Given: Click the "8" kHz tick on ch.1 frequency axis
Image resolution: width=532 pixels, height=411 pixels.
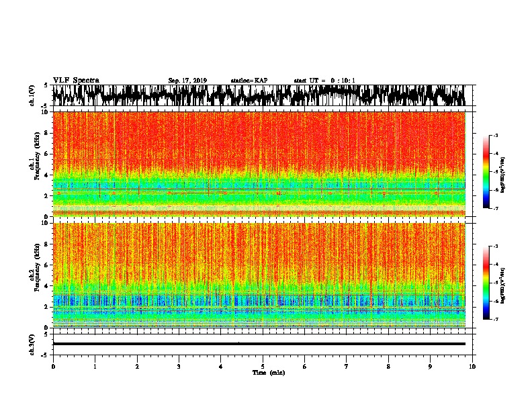Looking at the screenshot, I should [46, 133].
